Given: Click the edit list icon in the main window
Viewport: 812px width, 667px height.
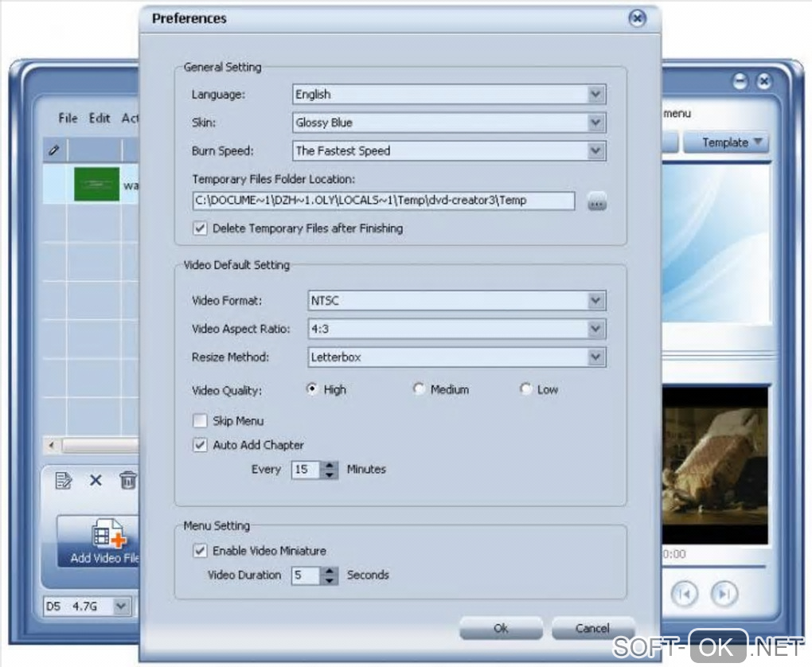Looking at the screenshot, I should [64, 481].
